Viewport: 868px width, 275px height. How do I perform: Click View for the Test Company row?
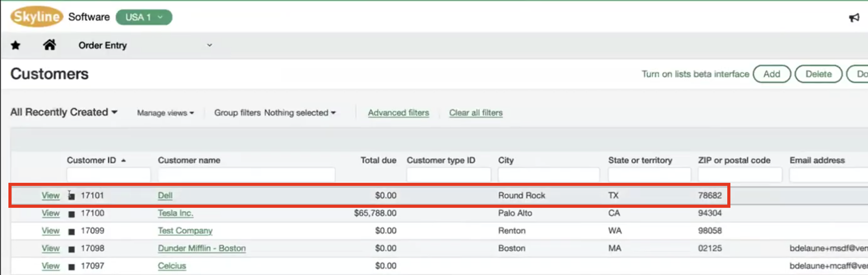[x=51, y=230]
